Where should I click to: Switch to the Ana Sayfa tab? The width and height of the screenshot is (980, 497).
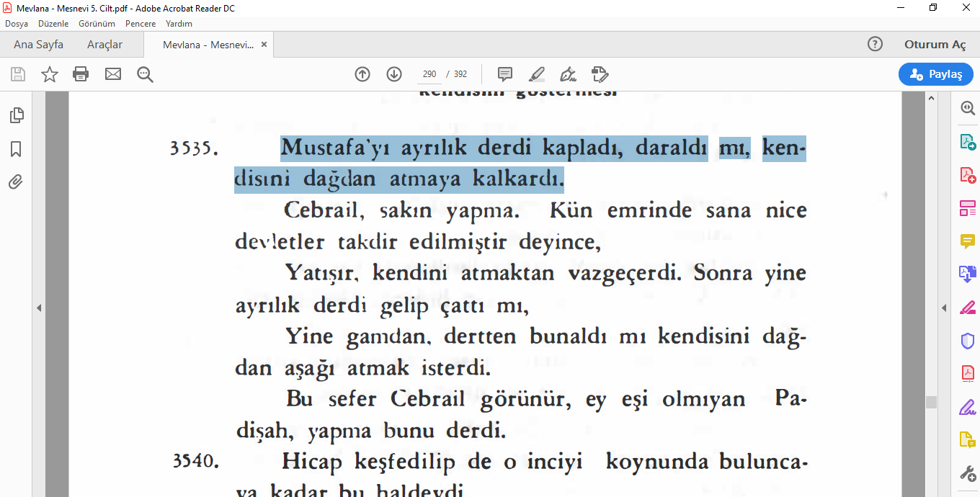[38, 45]
